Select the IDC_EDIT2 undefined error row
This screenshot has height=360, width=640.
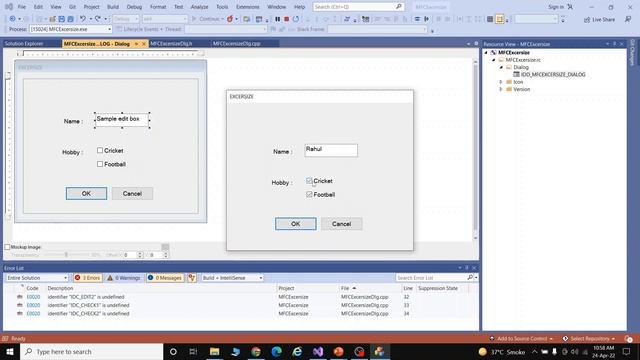[241, 297]
